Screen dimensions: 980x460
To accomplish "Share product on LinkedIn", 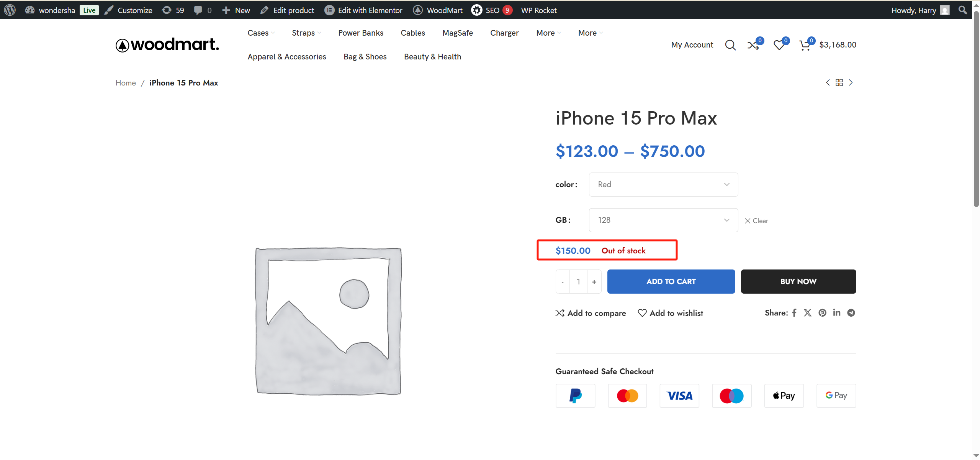I will tap(836, 313).
